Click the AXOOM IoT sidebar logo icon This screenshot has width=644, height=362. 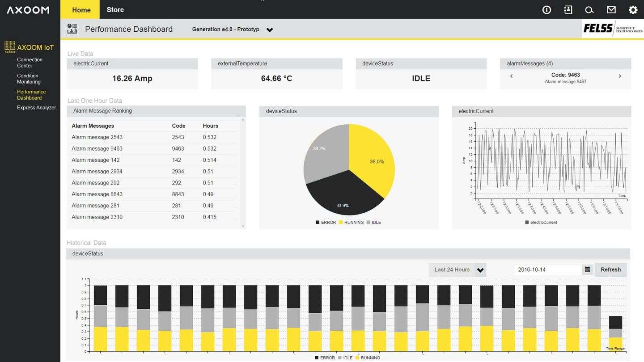click(9, 47)
